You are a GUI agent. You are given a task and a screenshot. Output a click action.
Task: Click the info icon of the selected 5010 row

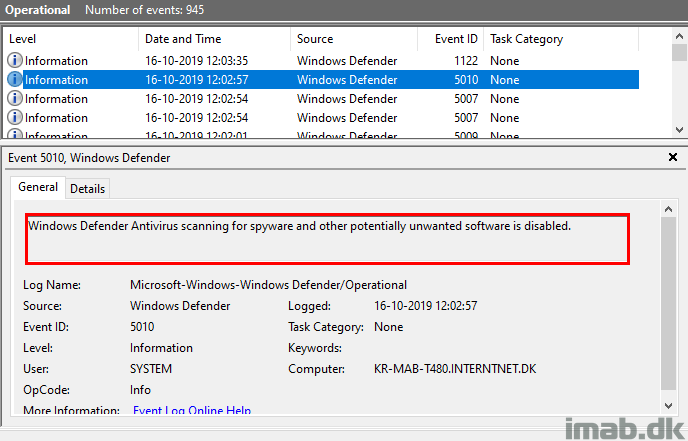[15, 79]
